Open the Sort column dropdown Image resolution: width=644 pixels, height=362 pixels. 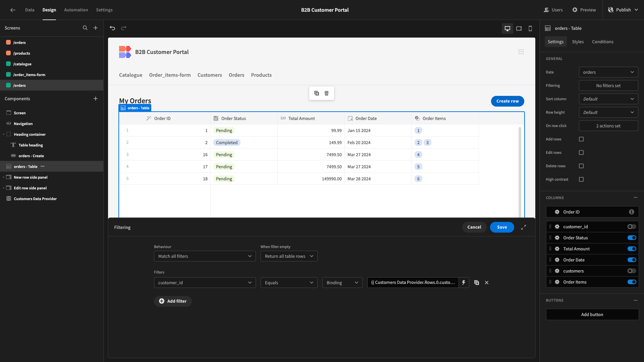tap(608, 99)
